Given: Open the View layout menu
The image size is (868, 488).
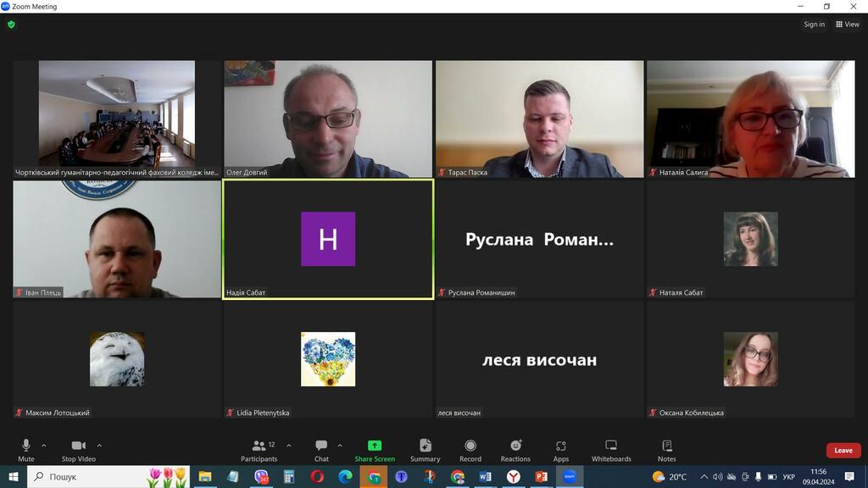Looking at the screenshot, I should pyautogui.click(x=847, y=25).
